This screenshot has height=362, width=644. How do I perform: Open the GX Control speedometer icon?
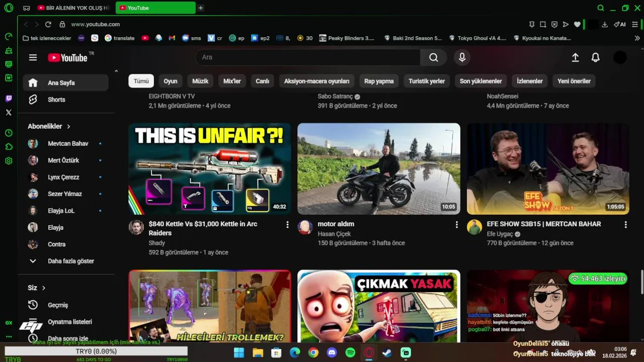[9, 36]
